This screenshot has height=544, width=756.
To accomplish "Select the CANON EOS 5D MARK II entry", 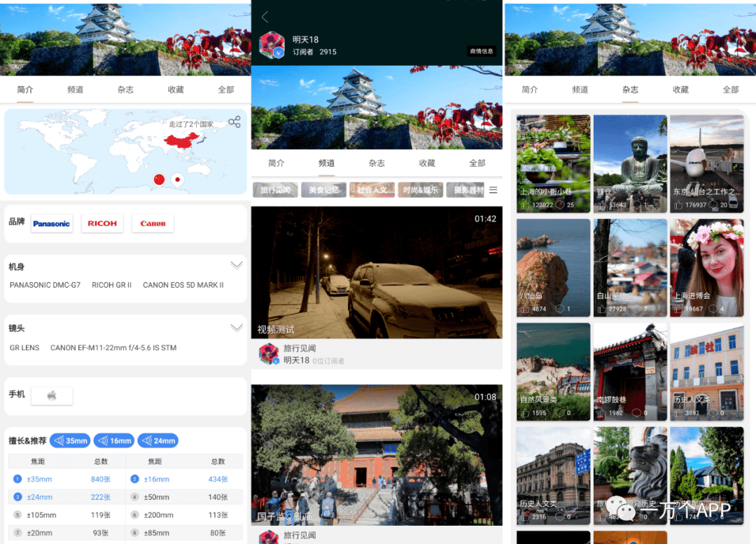I will pyautogui.click(x=183, y=285).
